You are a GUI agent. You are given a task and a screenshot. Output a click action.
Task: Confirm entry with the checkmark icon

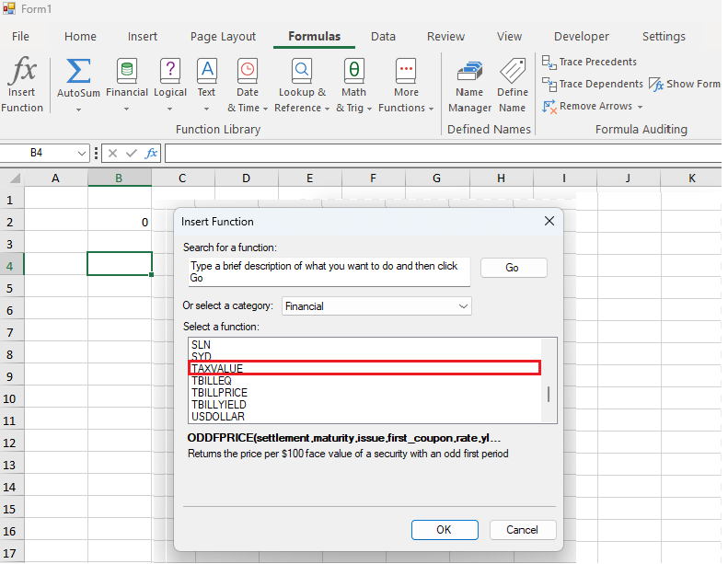click(132, 153)
